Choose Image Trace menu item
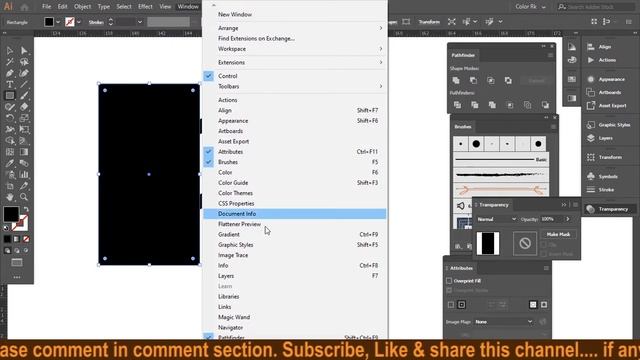640x360 pixels. coord(295,255)
